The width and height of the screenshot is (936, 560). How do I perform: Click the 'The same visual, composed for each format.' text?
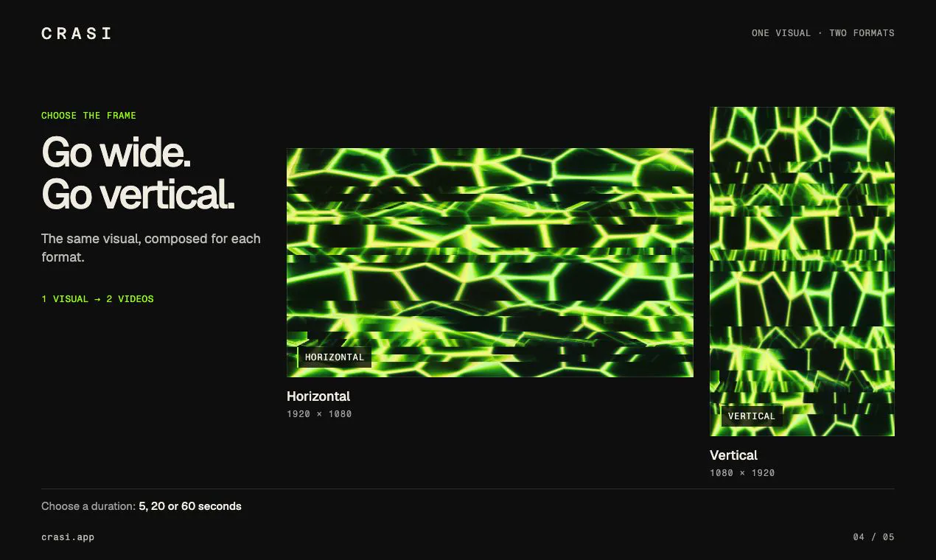151,248
